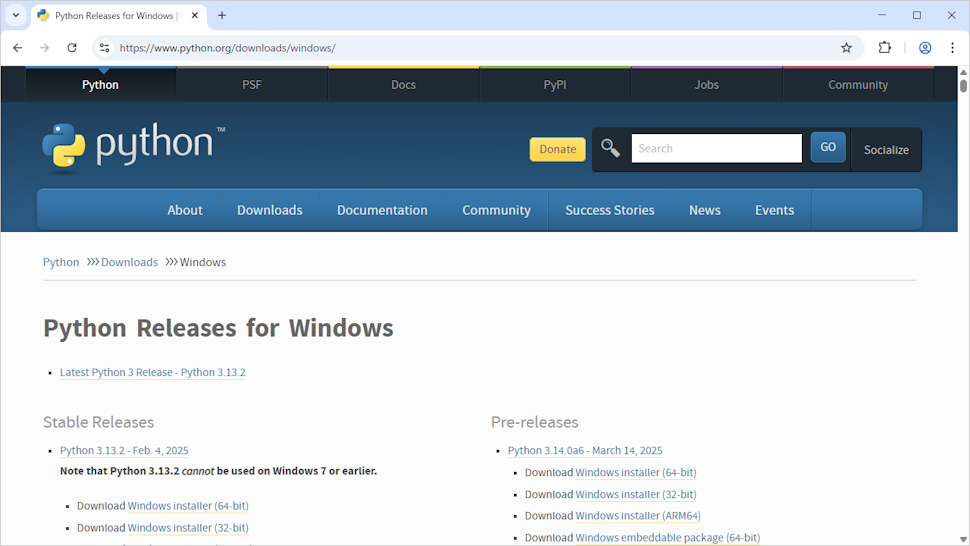Expand the tab search dropdown arrow
Image resolution: width=970 pixels, height=546 pixels.
click(x=16, y=16)
